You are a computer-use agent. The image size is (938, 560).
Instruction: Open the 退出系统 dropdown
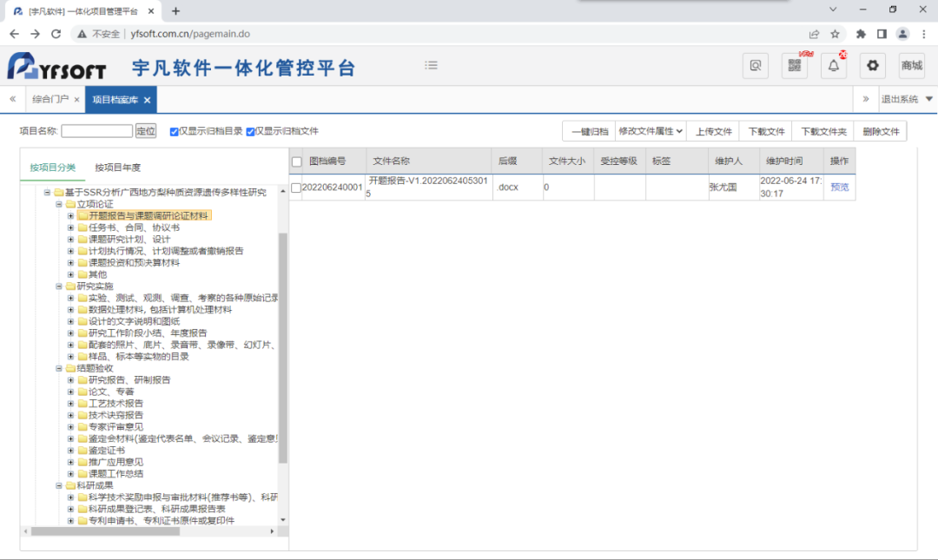[906, 99]
